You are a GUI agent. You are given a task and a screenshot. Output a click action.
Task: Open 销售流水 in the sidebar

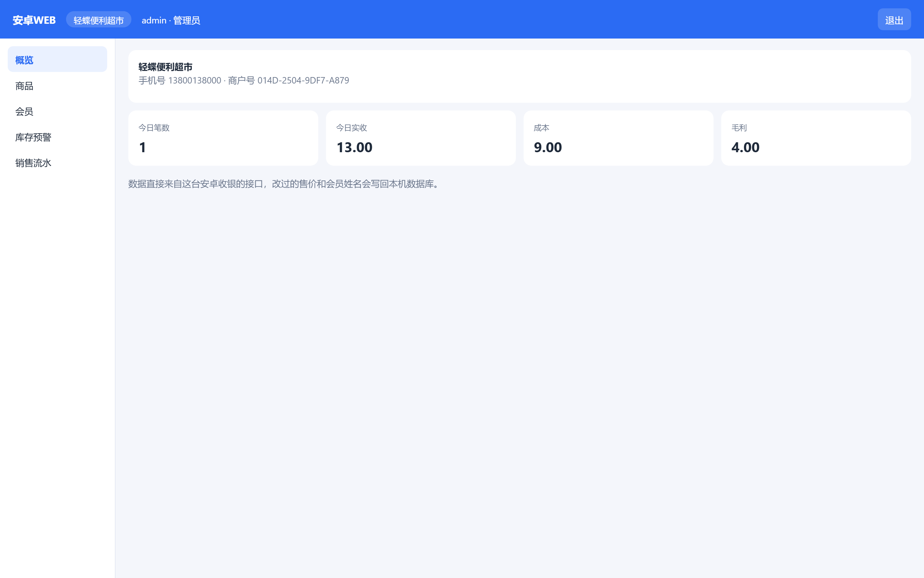57,163
